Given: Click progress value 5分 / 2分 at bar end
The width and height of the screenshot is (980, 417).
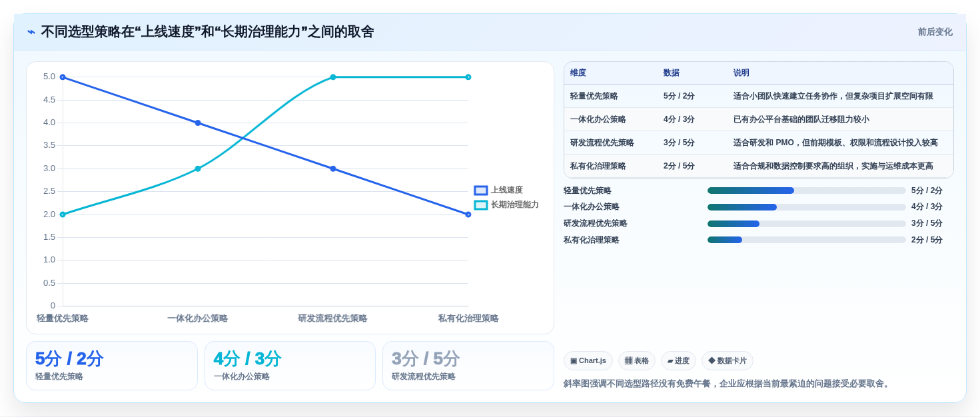Looking at the screenshot, I should click(x=927, y=191).
